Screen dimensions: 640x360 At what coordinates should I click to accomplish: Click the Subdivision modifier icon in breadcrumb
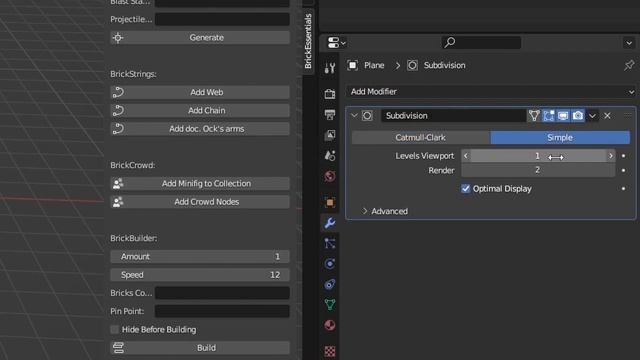412,65
